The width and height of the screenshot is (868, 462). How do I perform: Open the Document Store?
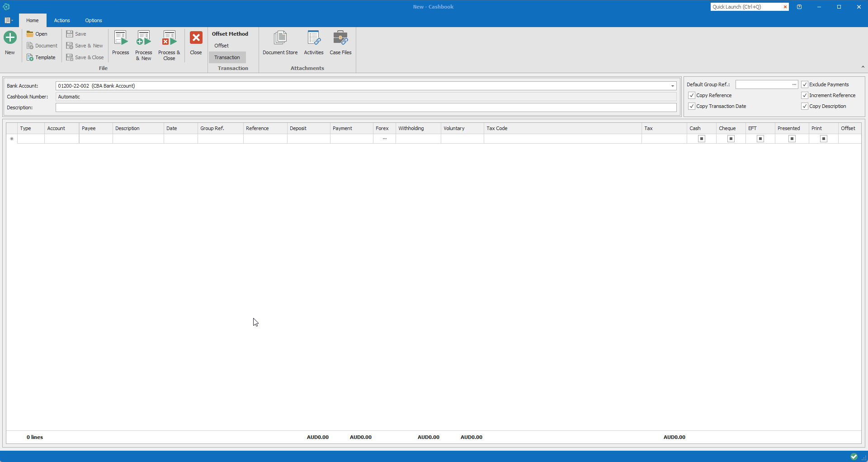click(280, 39)
